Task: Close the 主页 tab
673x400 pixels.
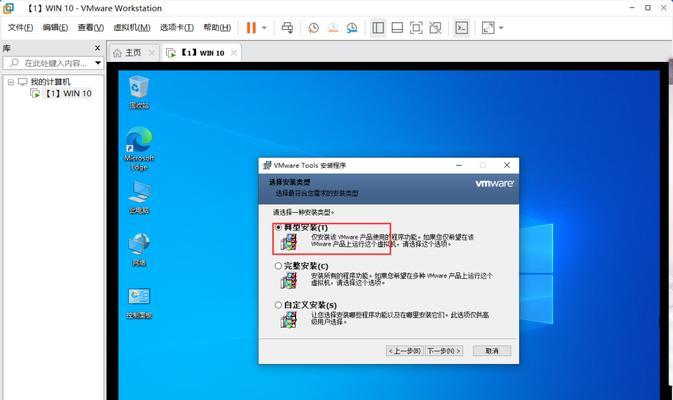Action: click(x=152, y=53)
